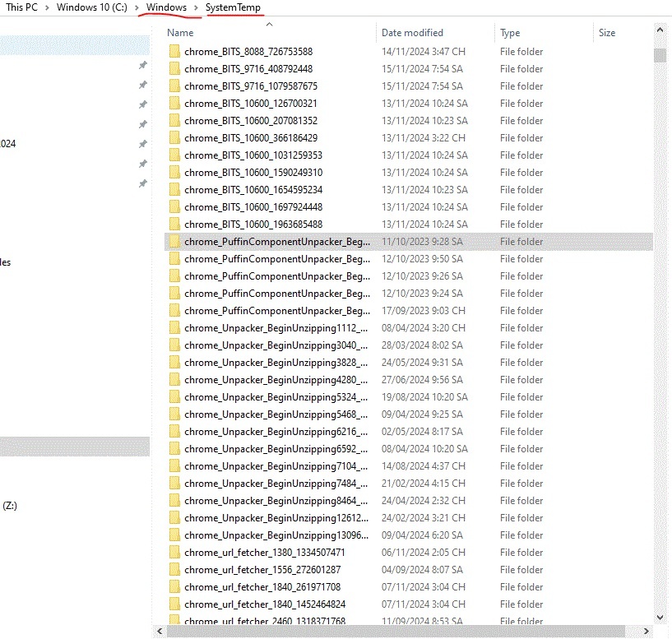Choose folder icon of chrome_BITS_10600_1654595234
Viewport: 672px width, 639px height.
pyautogui.click(x=174, y=189)
